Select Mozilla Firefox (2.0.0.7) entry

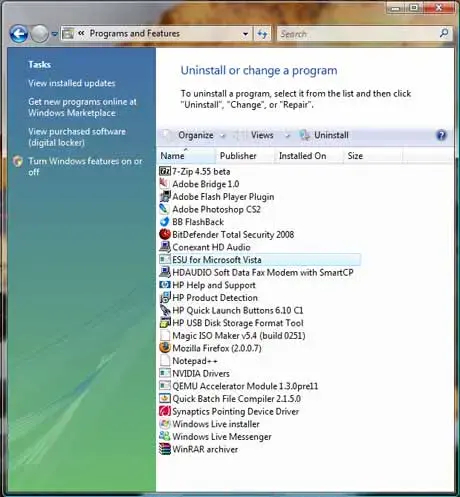(217, 348)
